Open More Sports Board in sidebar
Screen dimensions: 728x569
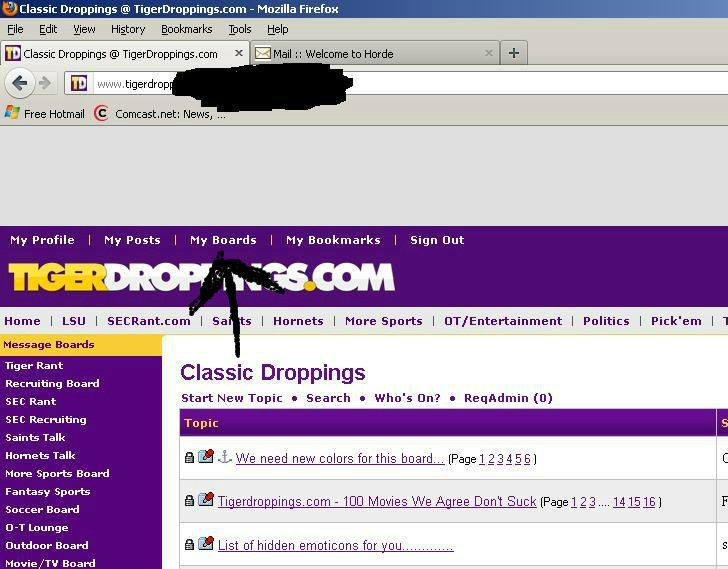pos(57,473)
